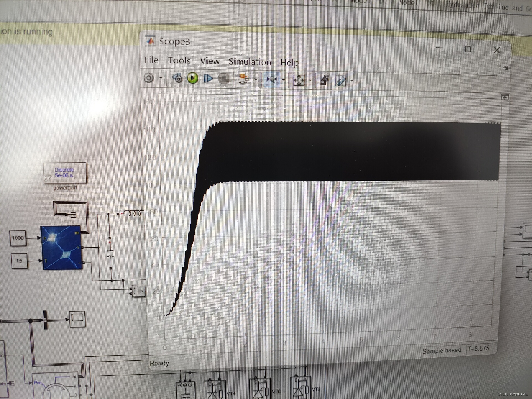This screenshot has height=399, width=532.
Task: Expand the zoom tool dropdown arrow
Action: [283, 80]
